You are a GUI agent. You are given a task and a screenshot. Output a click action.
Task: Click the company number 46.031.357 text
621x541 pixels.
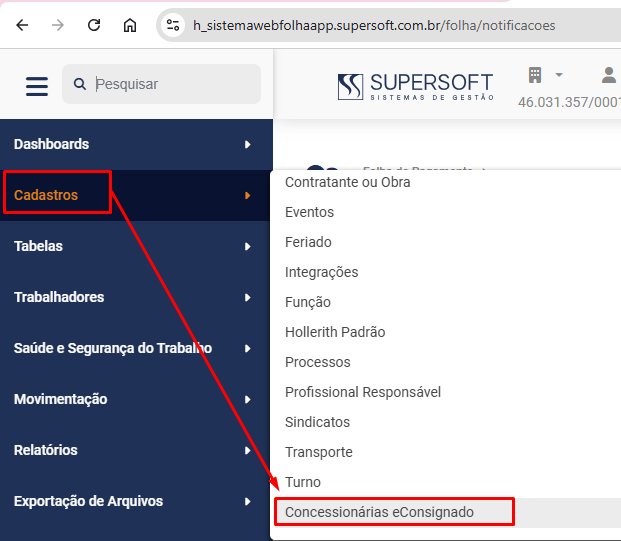click(x=569, y=102)
